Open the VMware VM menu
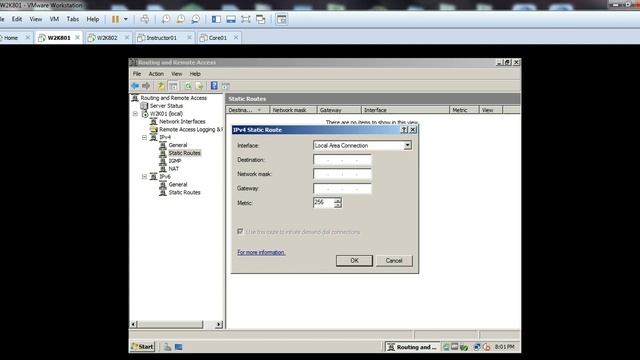The image size is (640, 360). click(54, 19)
